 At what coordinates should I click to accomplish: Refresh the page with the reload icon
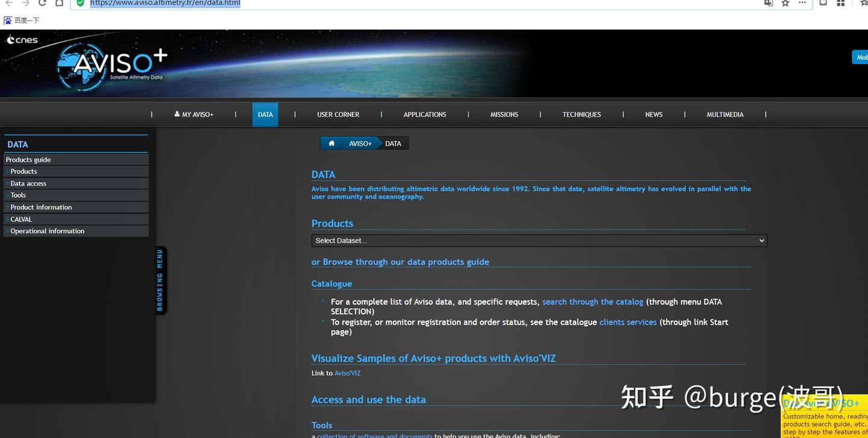41,3
